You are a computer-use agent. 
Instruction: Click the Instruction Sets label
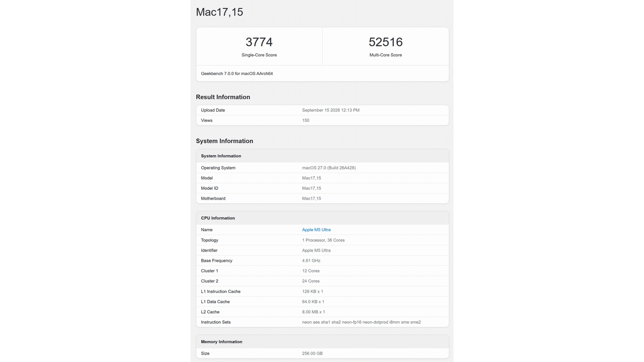(x=216, y=322)
